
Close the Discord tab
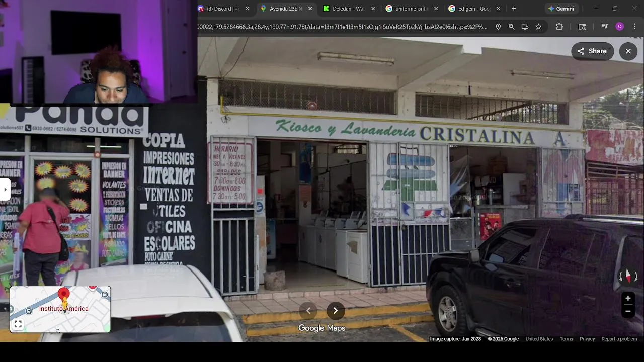[x=247, y=9]
